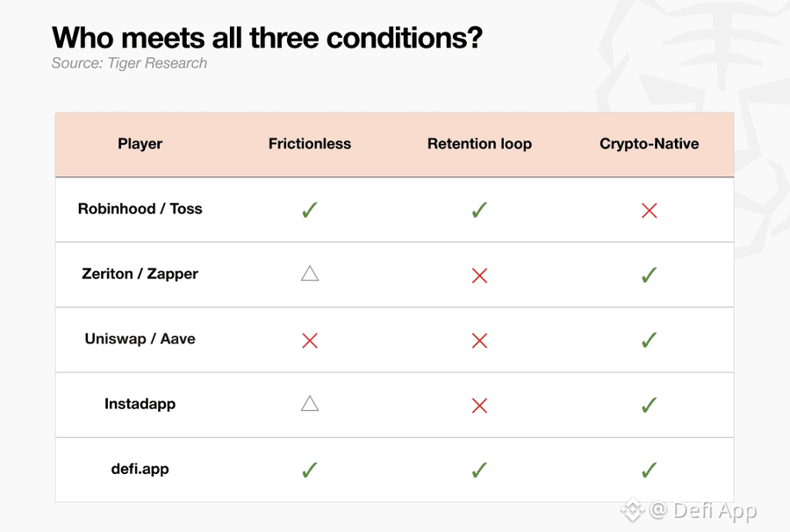Viewport: 790px width, 532px height.
Task: Click the Source: Tiger Research caption
Action: (x=129, y=63)
